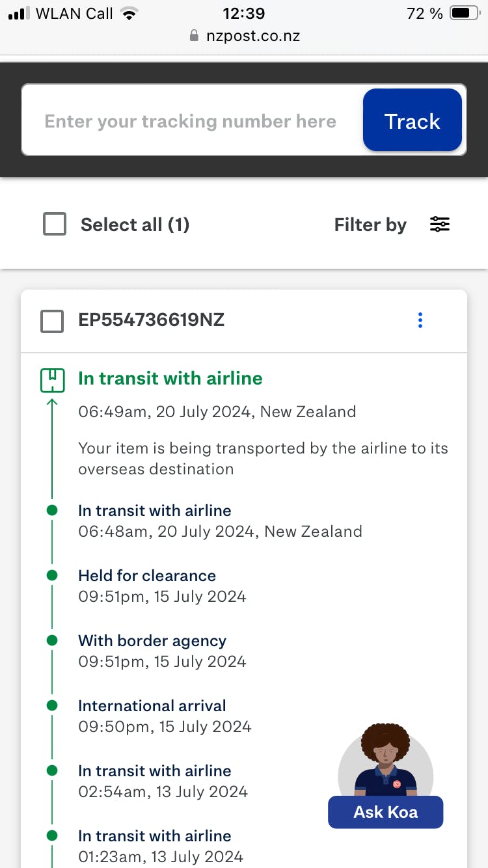Screen dimensions: 488x868
Task: Select the With border agency timeline marker
Action: [52, 640]
